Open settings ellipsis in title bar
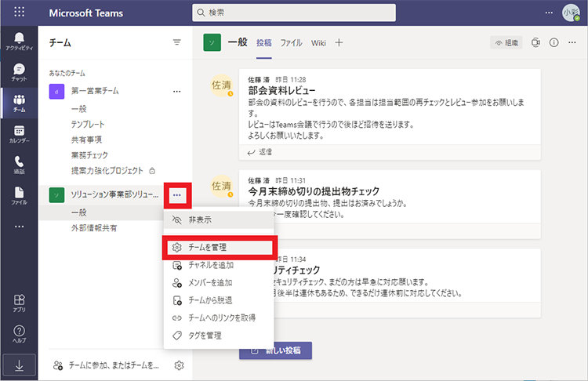The height and width of the screenshot is (381, 588). click(549, 13)
